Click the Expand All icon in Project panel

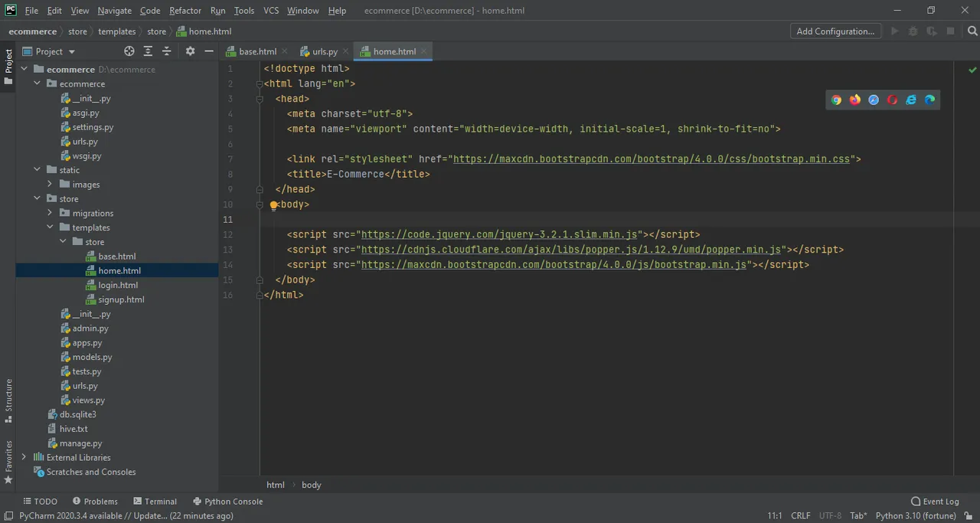pyautogui.click(x=148, y=51)
